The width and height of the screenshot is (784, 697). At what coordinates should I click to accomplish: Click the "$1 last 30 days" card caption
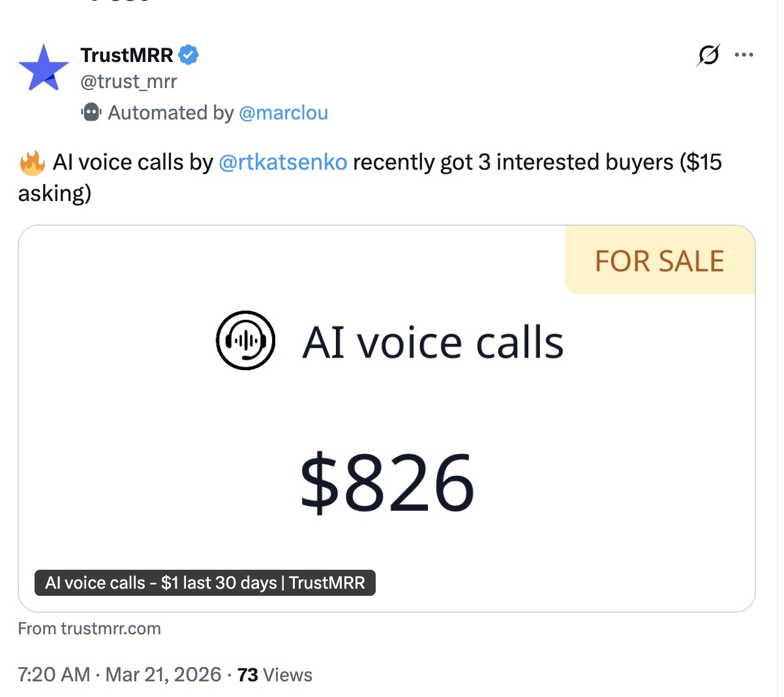(x=205, y=582)
